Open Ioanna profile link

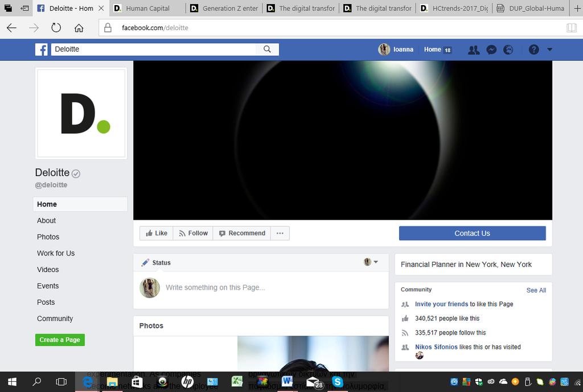396,49
